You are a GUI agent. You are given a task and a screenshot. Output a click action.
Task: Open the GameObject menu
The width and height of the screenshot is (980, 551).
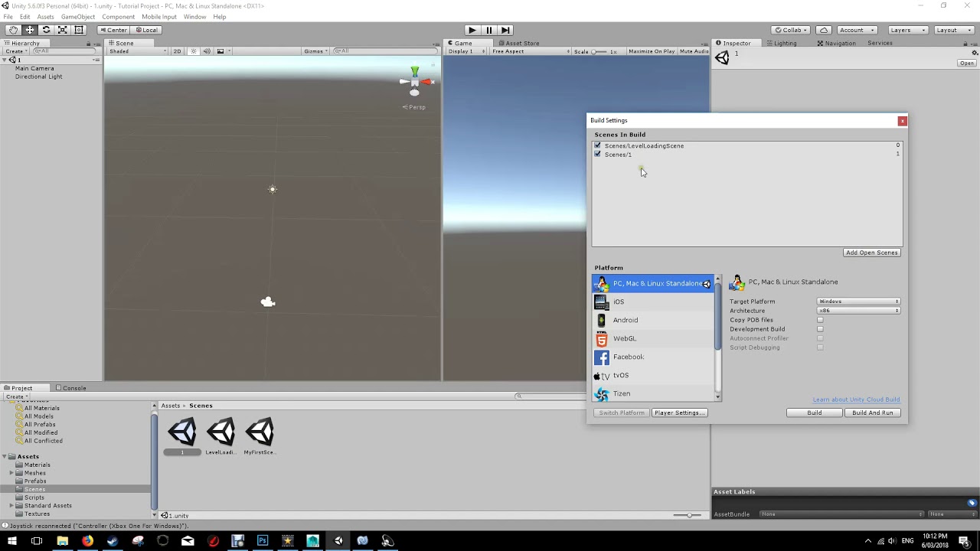(78, 17)
